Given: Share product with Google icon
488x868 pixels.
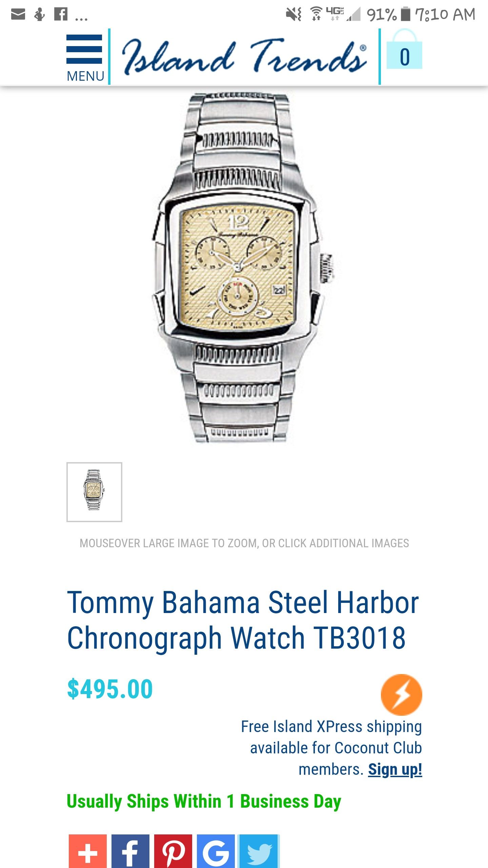Looking at the screenshot, I should pyautogui.click(x=216, y=851).
